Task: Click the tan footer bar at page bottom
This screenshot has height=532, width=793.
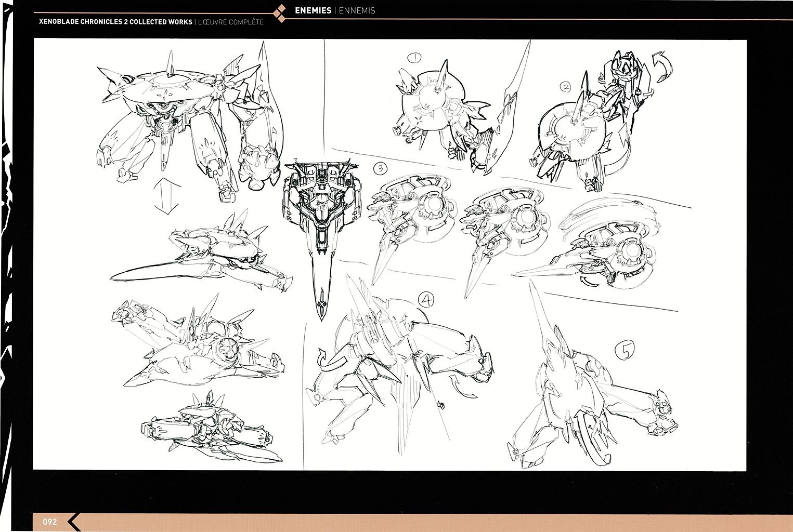Action: point(416,522)
